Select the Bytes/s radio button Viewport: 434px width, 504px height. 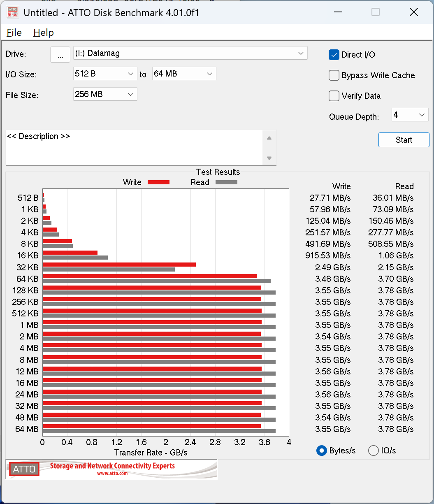321,451
